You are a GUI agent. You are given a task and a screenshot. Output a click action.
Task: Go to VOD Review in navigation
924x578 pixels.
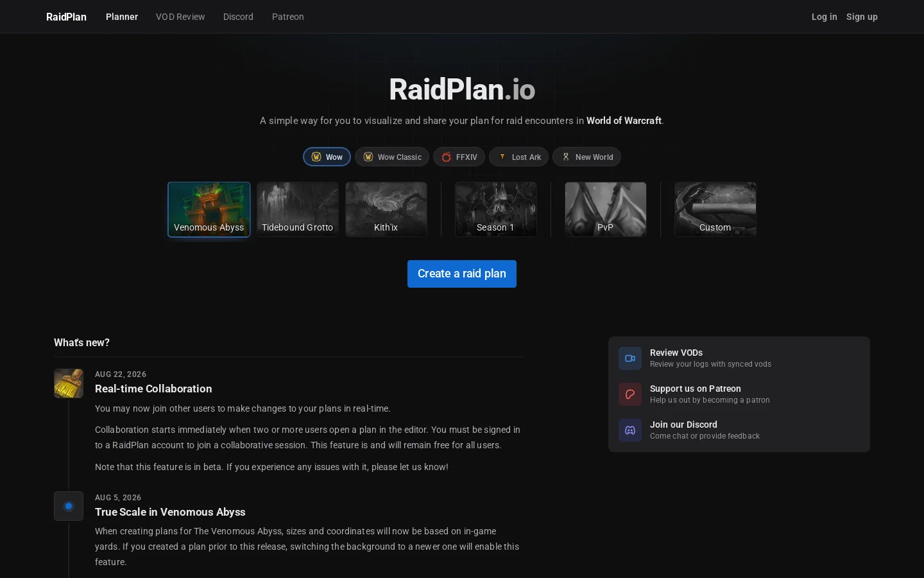point(180,17)
